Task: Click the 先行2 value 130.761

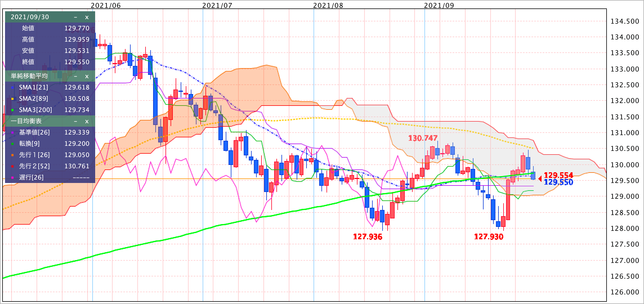Action: tap(77, 166)
